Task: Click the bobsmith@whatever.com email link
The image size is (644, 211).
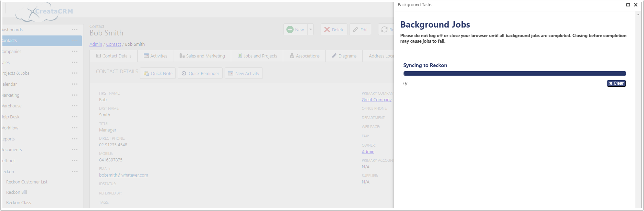Action: [124, 175]
